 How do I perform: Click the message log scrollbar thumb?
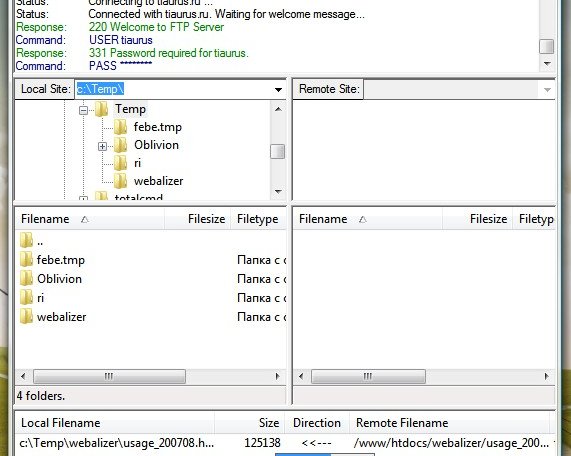coord(547,46)
